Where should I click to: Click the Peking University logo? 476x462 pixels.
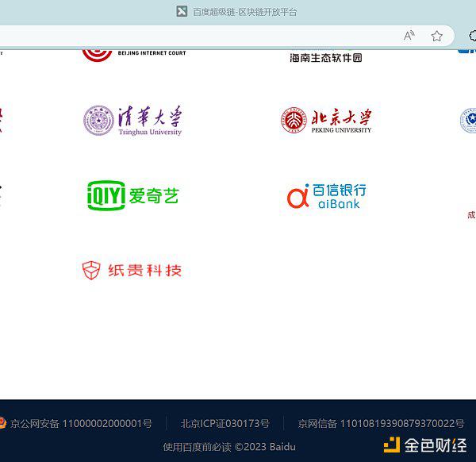pos(326,121)
